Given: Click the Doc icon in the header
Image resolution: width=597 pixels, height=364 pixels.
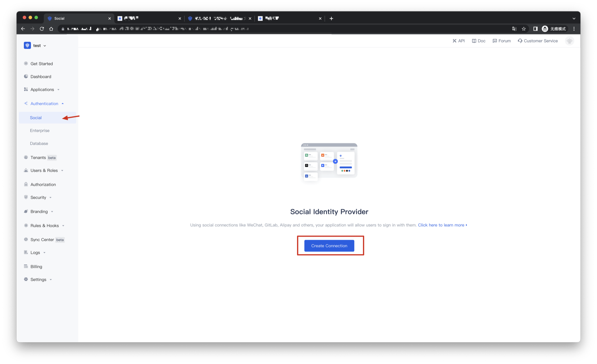Looking at the screenshot, I should (474, 41).
